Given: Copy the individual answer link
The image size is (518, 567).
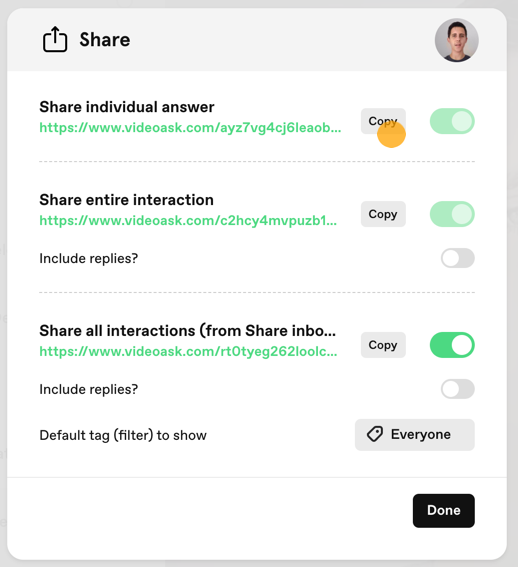Looking at the screenshot, I should [383, 121].
